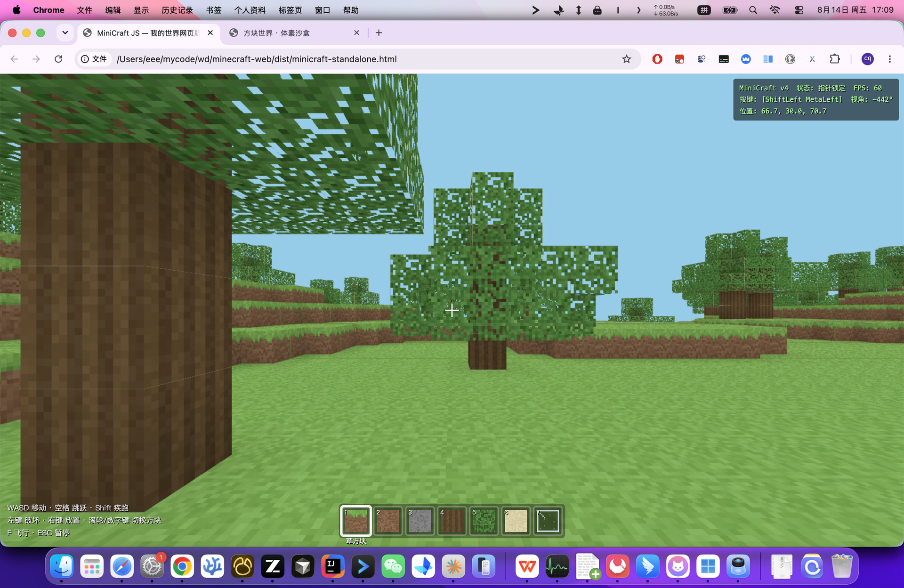904x588 pixels.
Task: Go back to the previous page
Action: click(14, 59)
